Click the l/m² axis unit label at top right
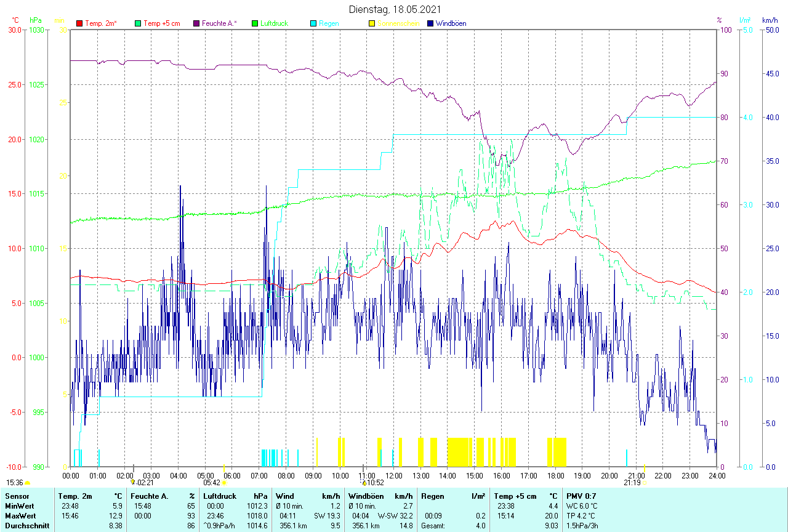 (x=745, y=20)
